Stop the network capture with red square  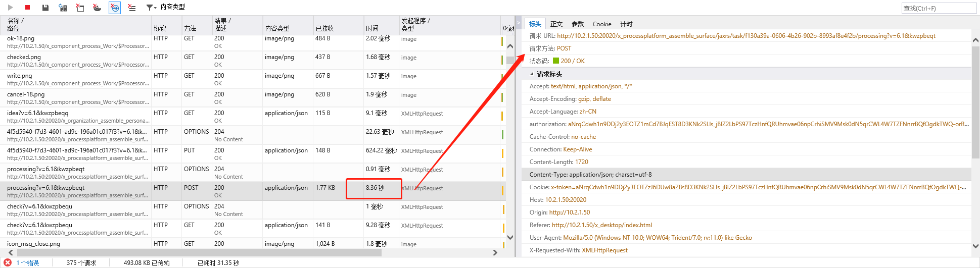(x=28, y=8)
